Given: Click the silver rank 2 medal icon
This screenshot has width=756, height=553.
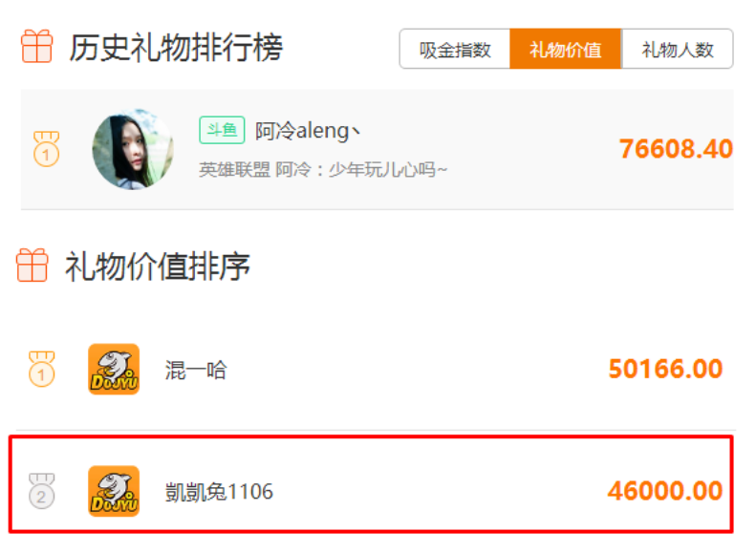Looking at the screenshot, I should pyautogui.click(x=42, y=491).
